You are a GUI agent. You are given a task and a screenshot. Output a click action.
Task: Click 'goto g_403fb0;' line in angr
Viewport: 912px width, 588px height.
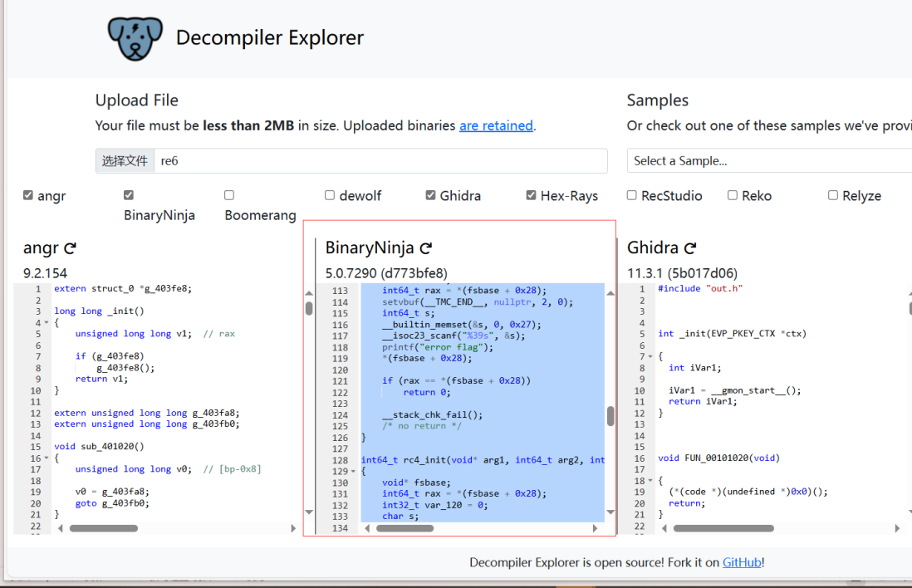pyautogui.click(x=112, y=503)
